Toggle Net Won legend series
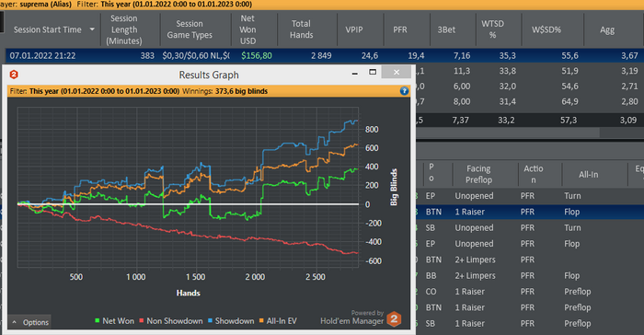Screen dimensions: 644x335 (x=115, y=321)
